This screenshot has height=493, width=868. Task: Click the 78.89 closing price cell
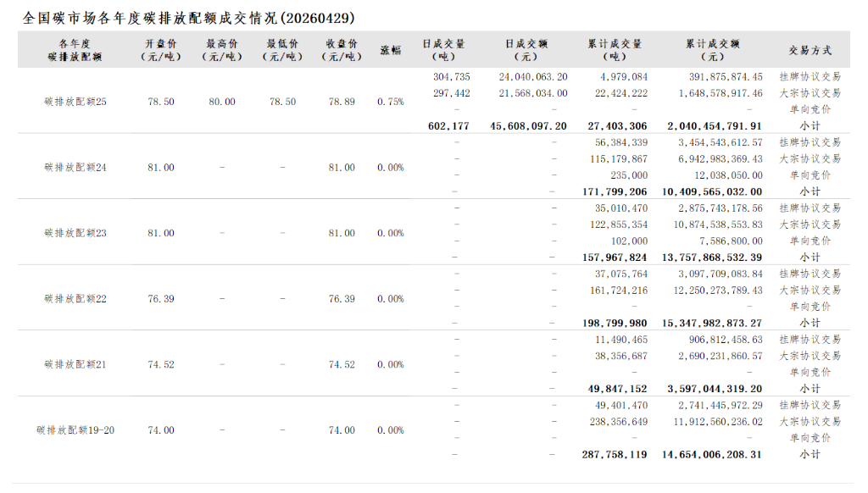pos(342,102)
